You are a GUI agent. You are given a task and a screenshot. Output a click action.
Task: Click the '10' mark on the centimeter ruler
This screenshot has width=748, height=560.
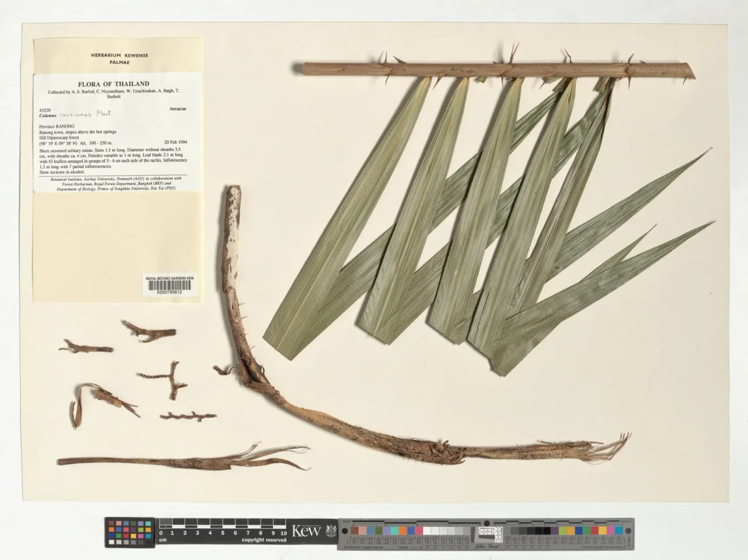click(x=284, y=533)
